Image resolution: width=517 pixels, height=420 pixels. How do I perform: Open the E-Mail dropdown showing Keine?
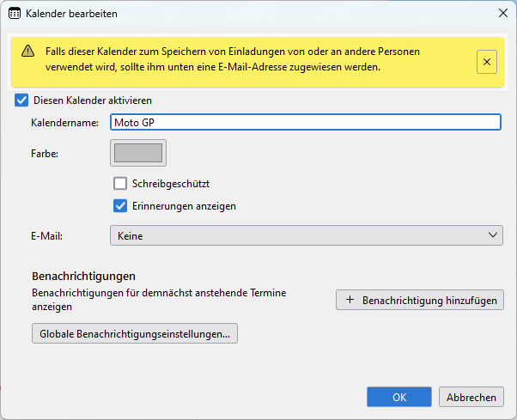[307, 235]
